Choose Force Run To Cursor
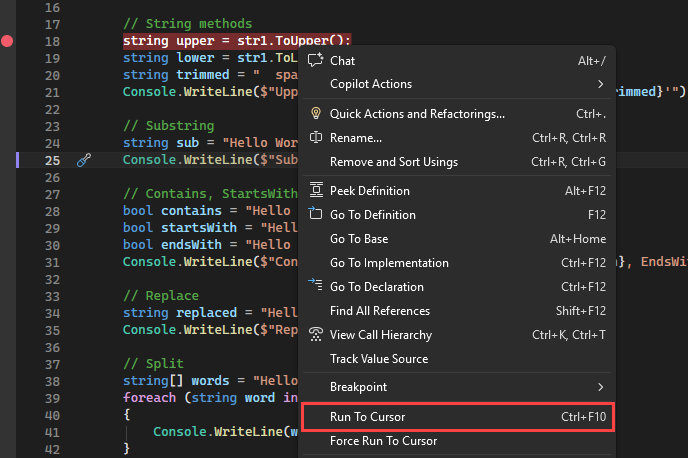Image resolution: width=688 pixels, height=458 pixels. 383,440
